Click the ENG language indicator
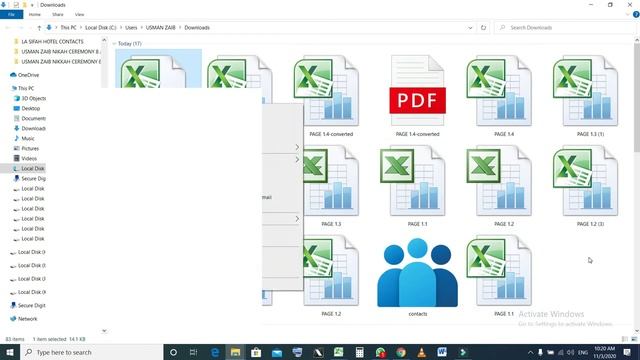This screenshot has height=360, width=640. pyautogui.click(x=583, y=352)
